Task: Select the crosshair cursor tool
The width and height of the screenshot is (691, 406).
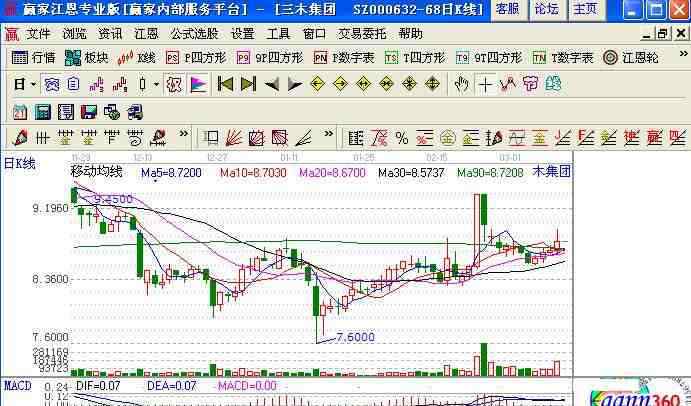Action: tap(485, 84)
